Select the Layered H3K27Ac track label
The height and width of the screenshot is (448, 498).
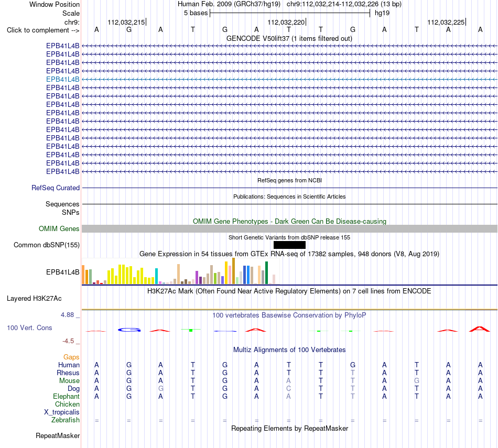pos(34,299)
